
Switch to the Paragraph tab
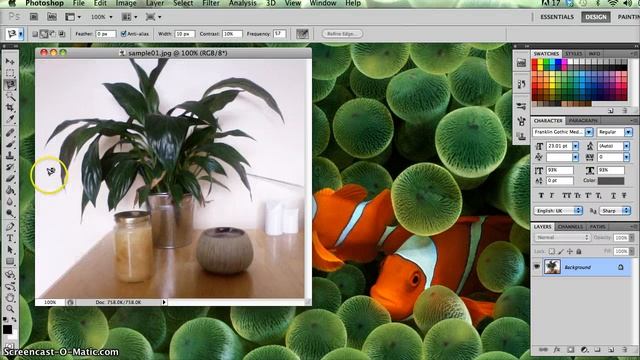(583, 121)
